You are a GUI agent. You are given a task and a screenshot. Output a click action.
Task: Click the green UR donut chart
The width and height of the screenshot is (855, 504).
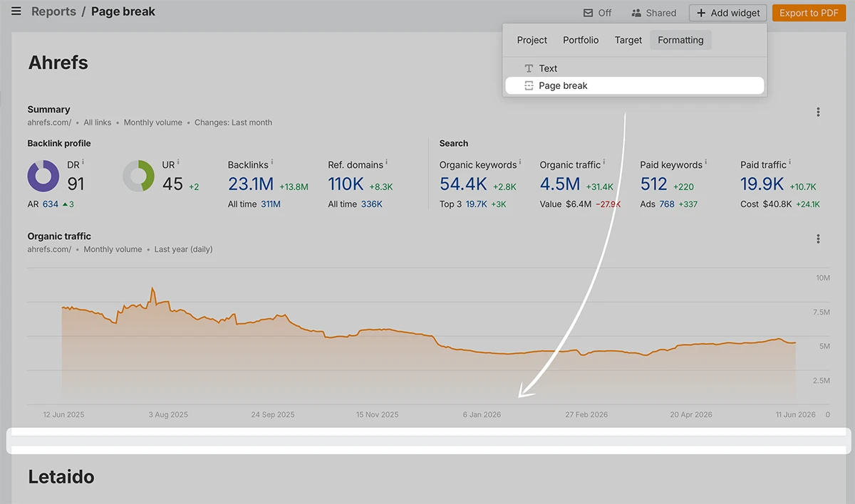click(x=139, y=176)
